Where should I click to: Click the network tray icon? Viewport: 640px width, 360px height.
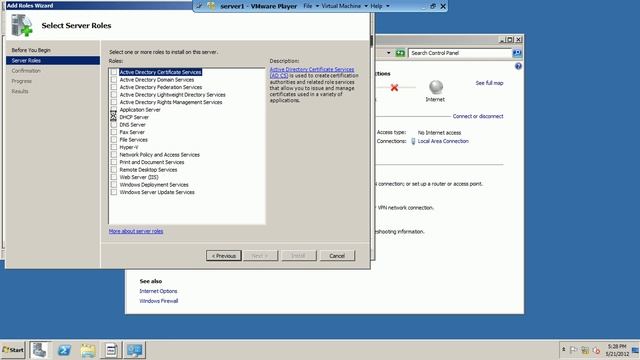(x=585, y=350)
